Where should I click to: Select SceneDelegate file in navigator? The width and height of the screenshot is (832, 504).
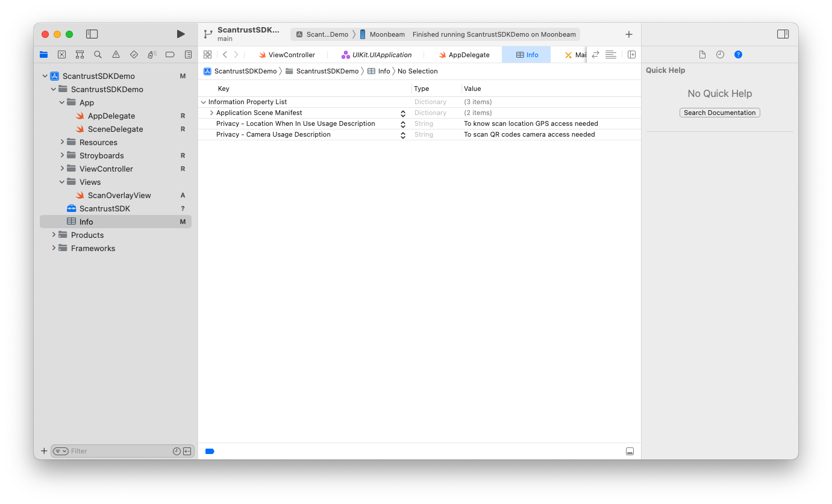tap(116, 129)
